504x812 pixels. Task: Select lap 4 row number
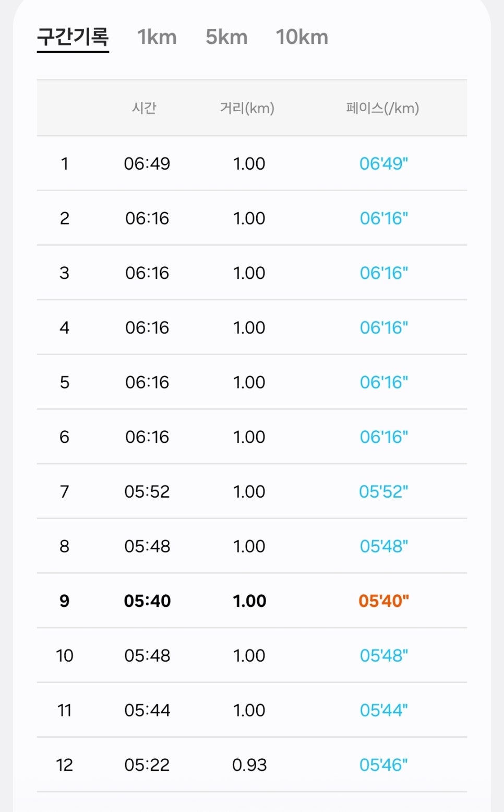[x=64, y=327]
